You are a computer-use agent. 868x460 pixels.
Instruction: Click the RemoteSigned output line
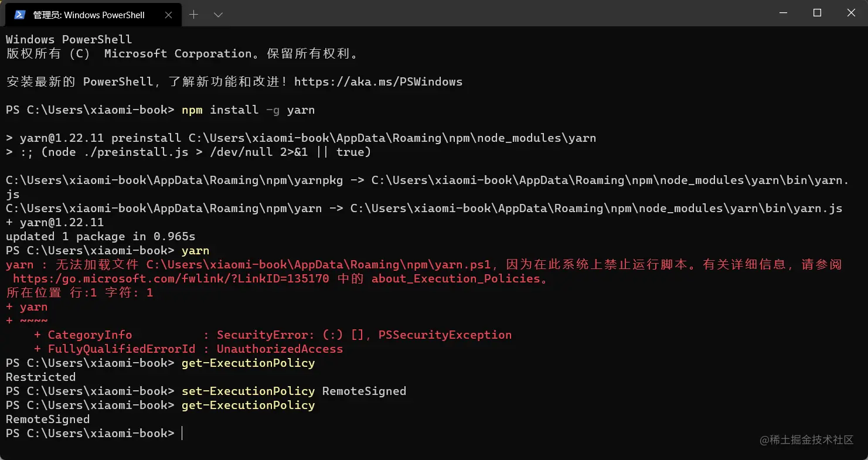(x=48, y=420)
